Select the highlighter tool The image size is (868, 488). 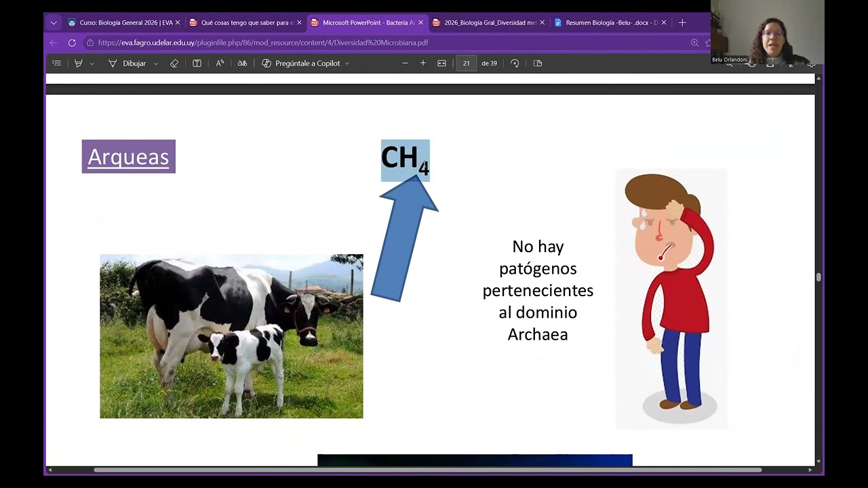(x=79, y=63)
